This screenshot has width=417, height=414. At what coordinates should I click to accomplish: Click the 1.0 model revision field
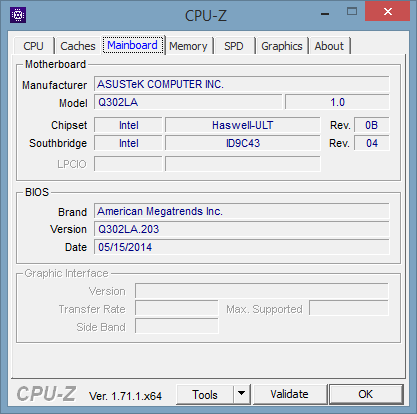coord(337,102)
